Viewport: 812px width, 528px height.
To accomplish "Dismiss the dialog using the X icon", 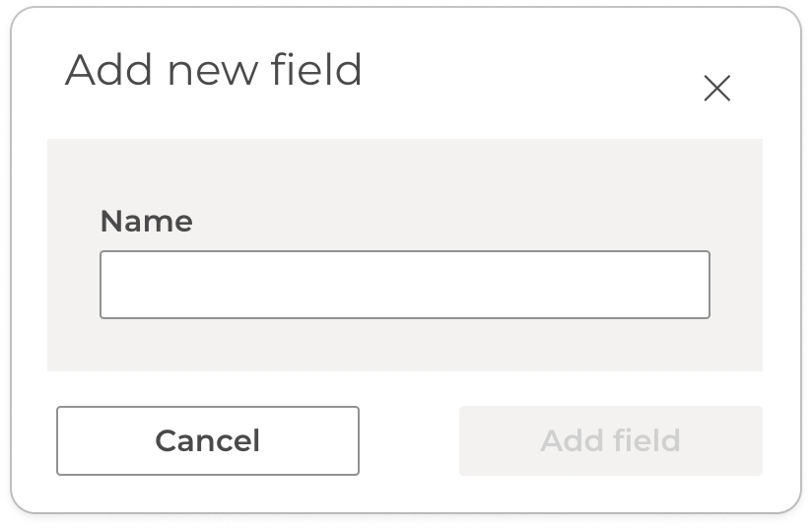I will [x=716, y=89].
